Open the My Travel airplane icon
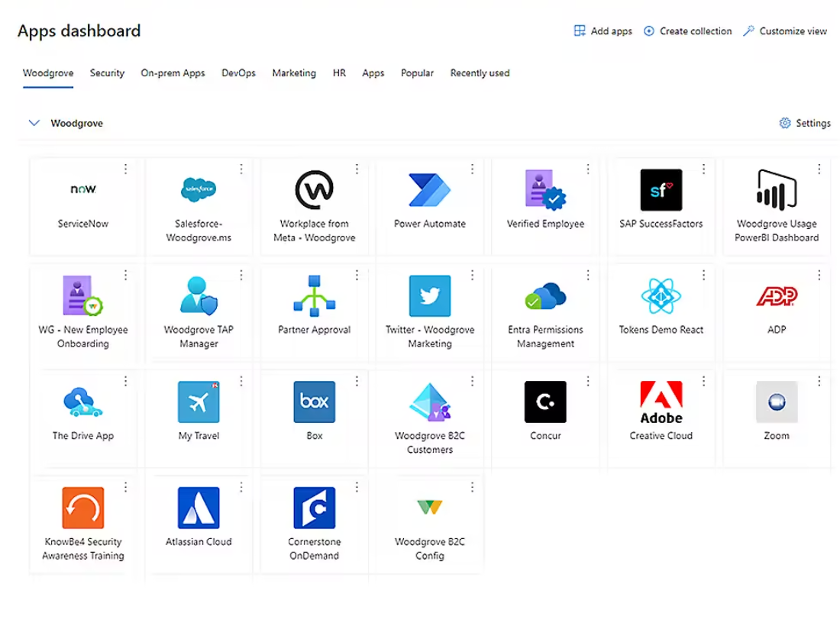 pos(199,402)
